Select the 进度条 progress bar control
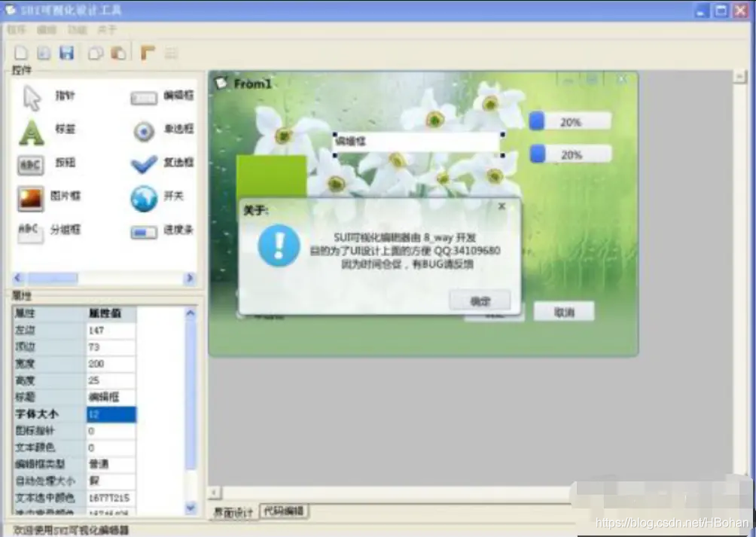The height and width of the screenshot is (537, 756). pyautogui.click(x=162, y=231)
